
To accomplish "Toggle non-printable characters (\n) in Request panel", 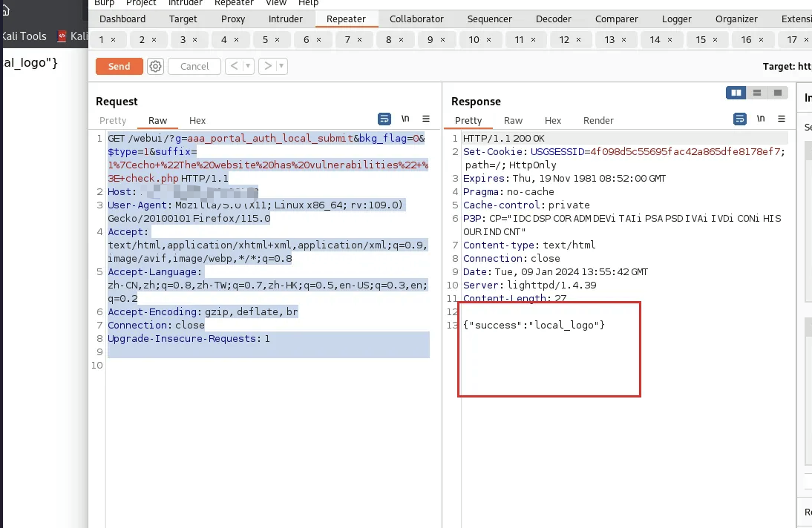I will pos(405,119).
